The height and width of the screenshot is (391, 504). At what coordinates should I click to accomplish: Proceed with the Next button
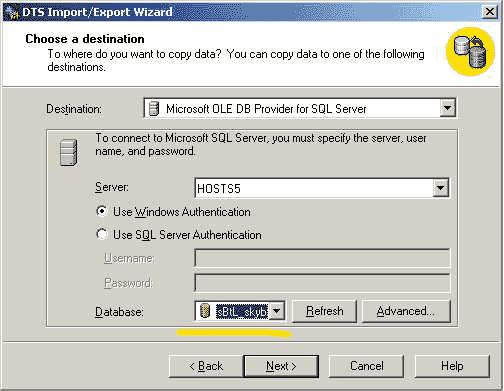click(x=281, y=366)
